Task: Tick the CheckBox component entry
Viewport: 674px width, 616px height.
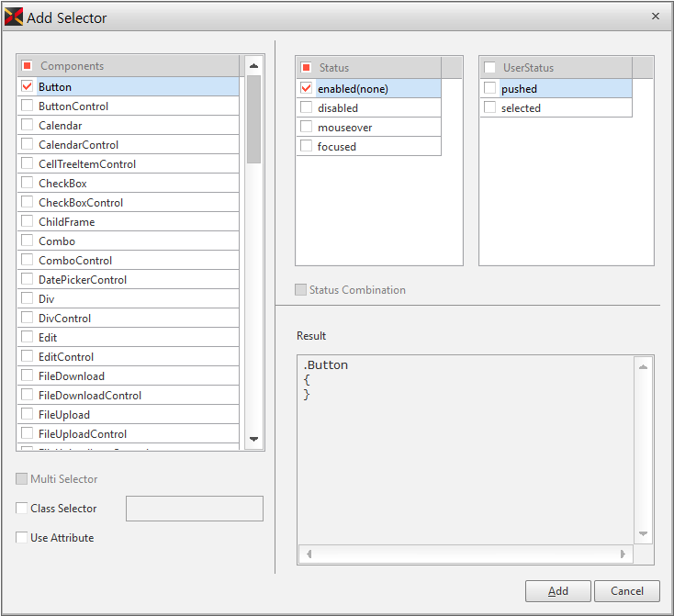Action: point(28,183)
